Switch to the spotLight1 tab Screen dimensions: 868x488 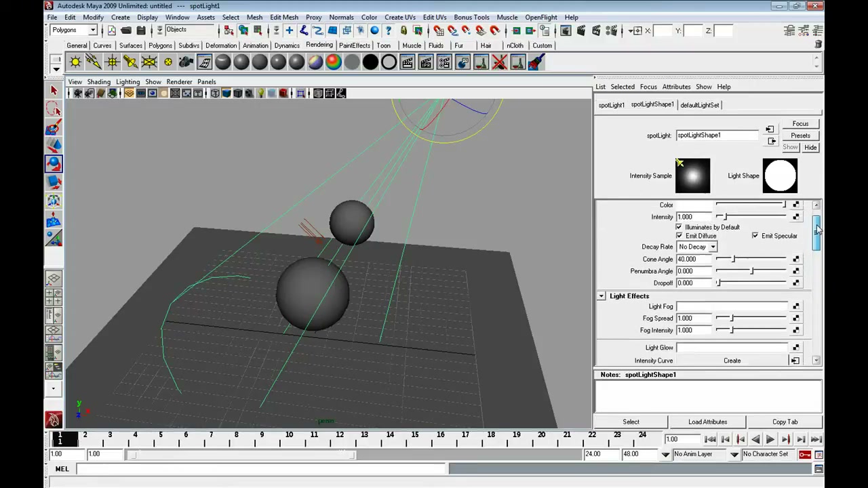coord(611,105)
